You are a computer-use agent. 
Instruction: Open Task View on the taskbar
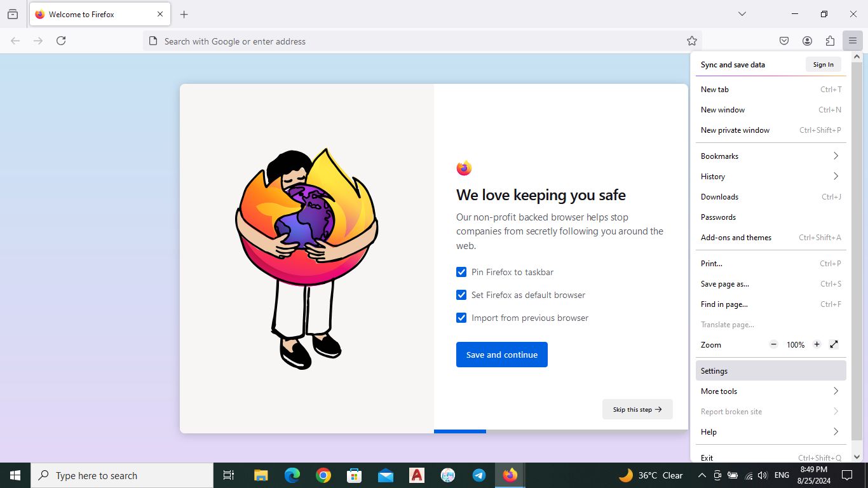coord(229,475)
